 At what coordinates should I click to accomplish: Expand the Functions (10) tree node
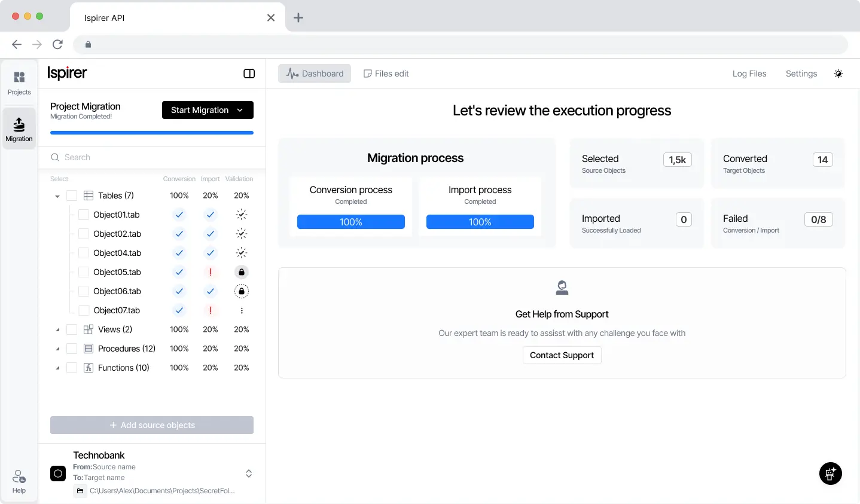pos(57,368)
